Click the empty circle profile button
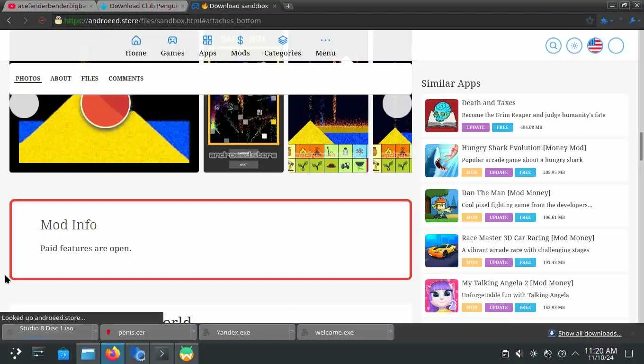The image size is (644, 364). coord(616,45)
